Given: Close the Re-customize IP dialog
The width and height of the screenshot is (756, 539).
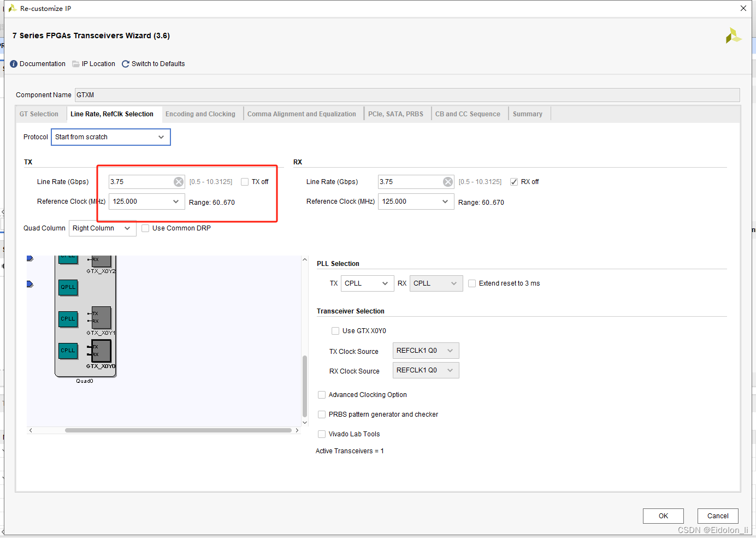Looking at the screenshot, I should point(743,8).
